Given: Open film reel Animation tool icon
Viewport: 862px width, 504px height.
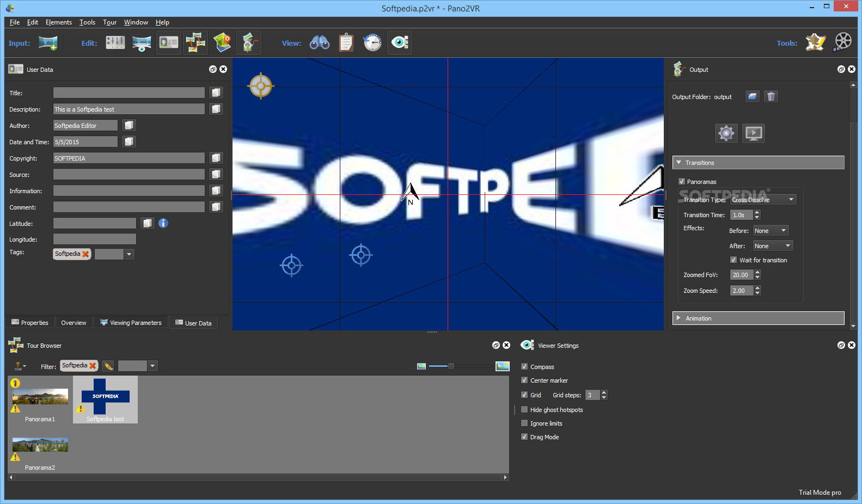Looking at the screenshot, I should (x=842, y=42).
